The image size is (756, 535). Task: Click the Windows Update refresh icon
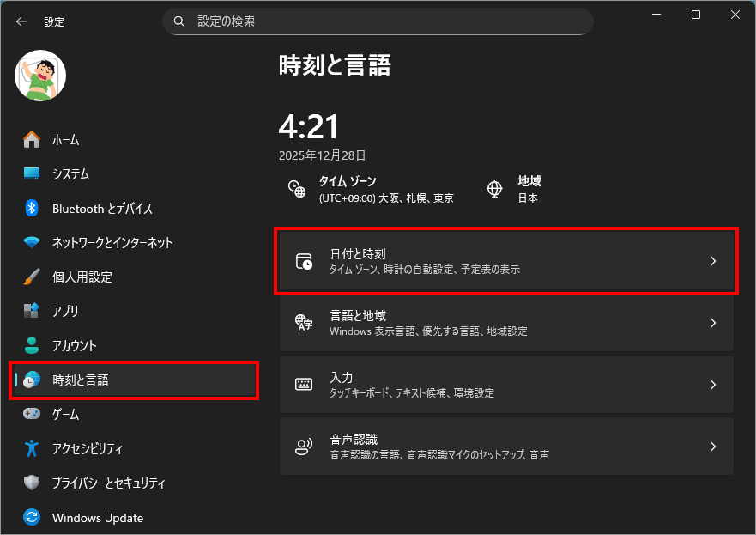tap(32, 518)
